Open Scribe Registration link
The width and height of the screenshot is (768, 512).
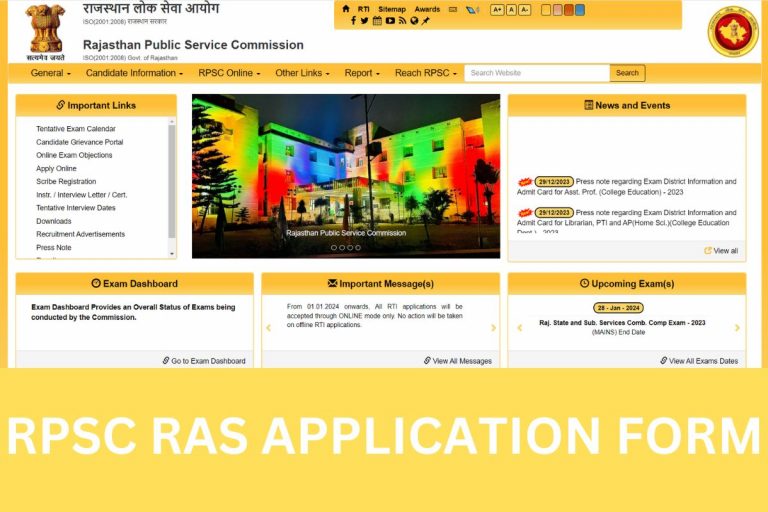click(66, 181)
